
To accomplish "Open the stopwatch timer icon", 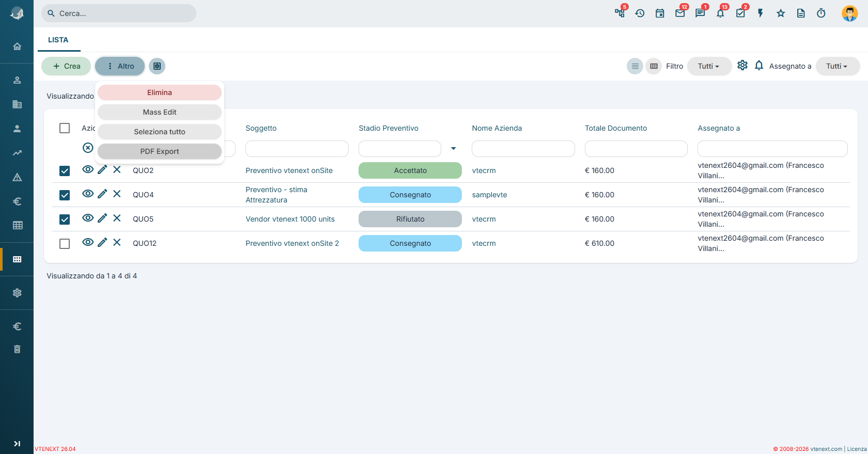I will coord(821,13).
